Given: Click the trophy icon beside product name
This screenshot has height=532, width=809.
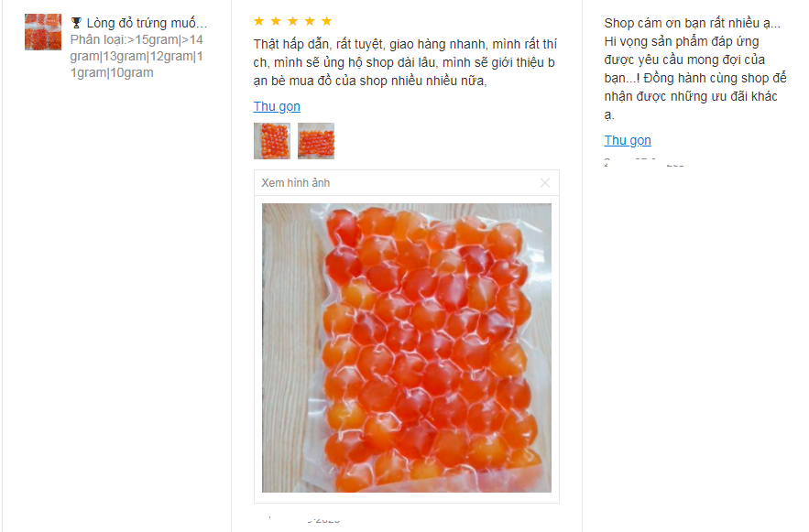Looking at the screenshot, I should pos(76,24).
